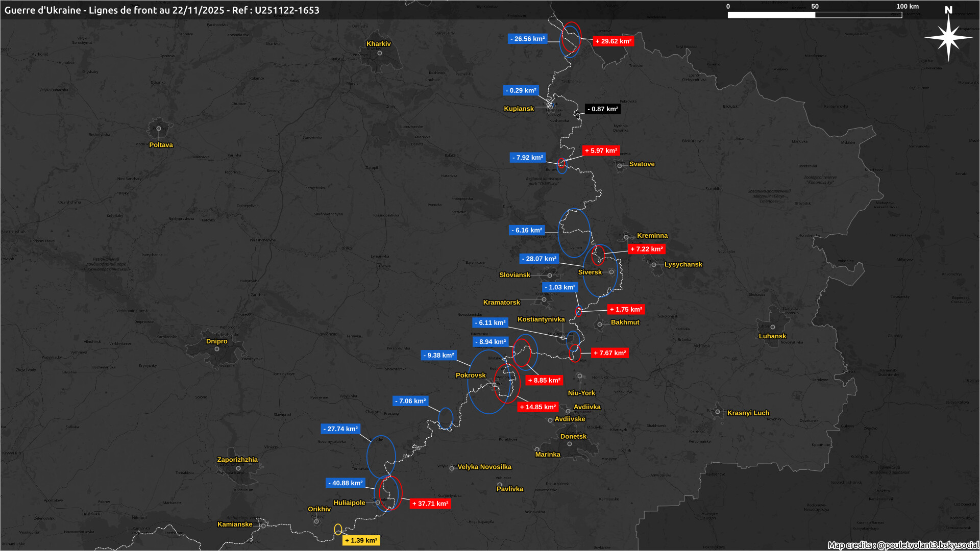Click the Poltava city marker dot
The height and width of the screenshot is (551, 980).
click(x=159, y=129)
